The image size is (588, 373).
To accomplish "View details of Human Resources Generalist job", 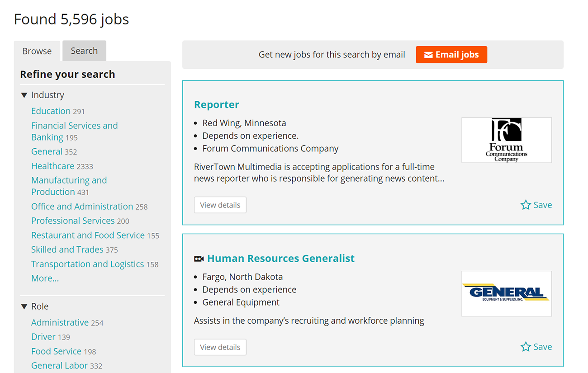I will (x=220, y=347).
